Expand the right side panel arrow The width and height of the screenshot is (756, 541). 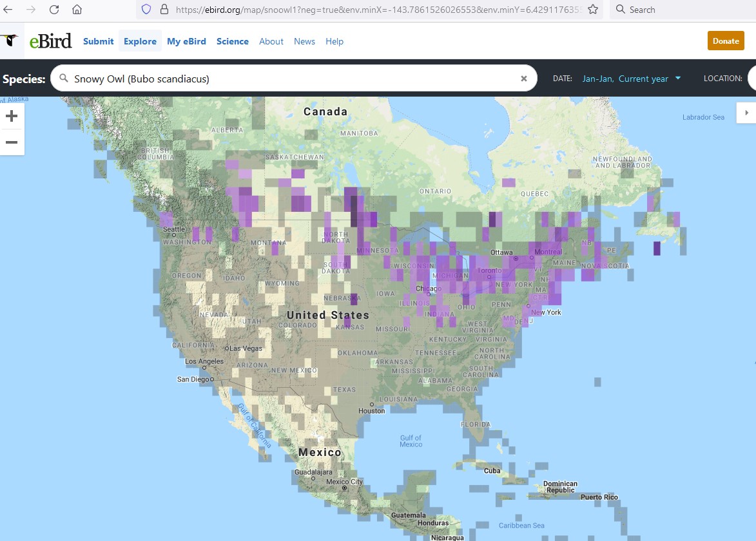(747, 113)
